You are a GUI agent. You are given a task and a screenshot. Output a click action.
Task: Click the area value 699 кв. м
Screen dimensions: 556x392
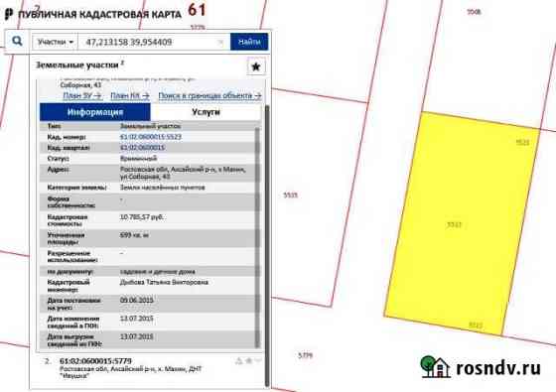click(x=134, y=234)
